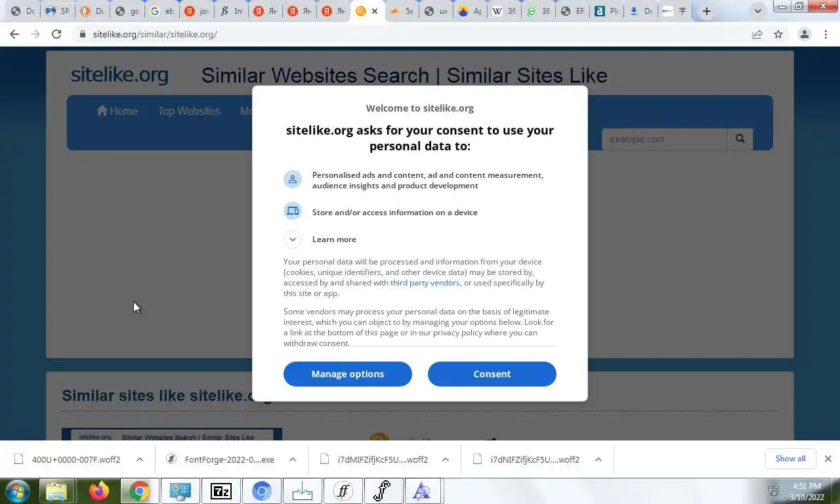Image resolution: width=840 pixels, height=504 pixels.
Task: Switch to the 'ux' tab
Action: [436, 11]
